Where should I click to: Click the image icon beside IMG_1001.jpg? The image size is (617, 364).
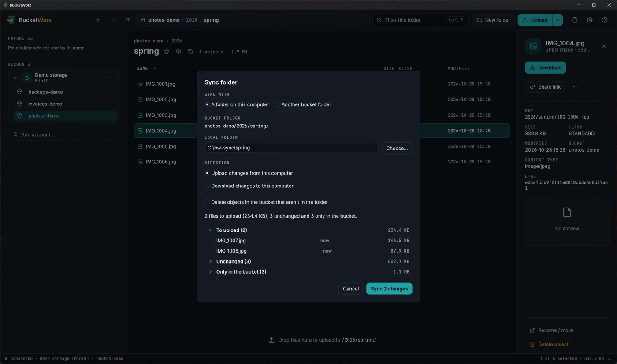pos(140,84)
